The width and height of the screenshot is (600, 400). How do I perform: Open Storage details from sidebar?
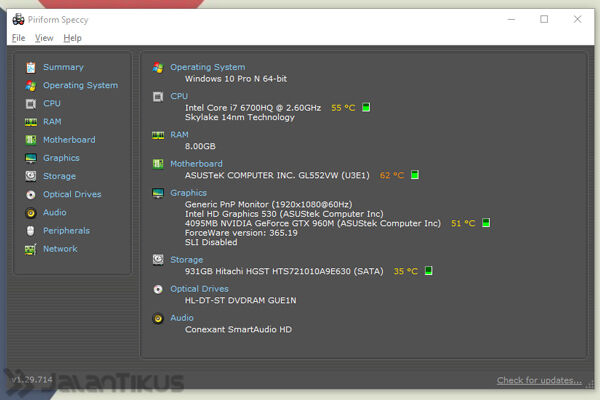[x=59, y=176]
